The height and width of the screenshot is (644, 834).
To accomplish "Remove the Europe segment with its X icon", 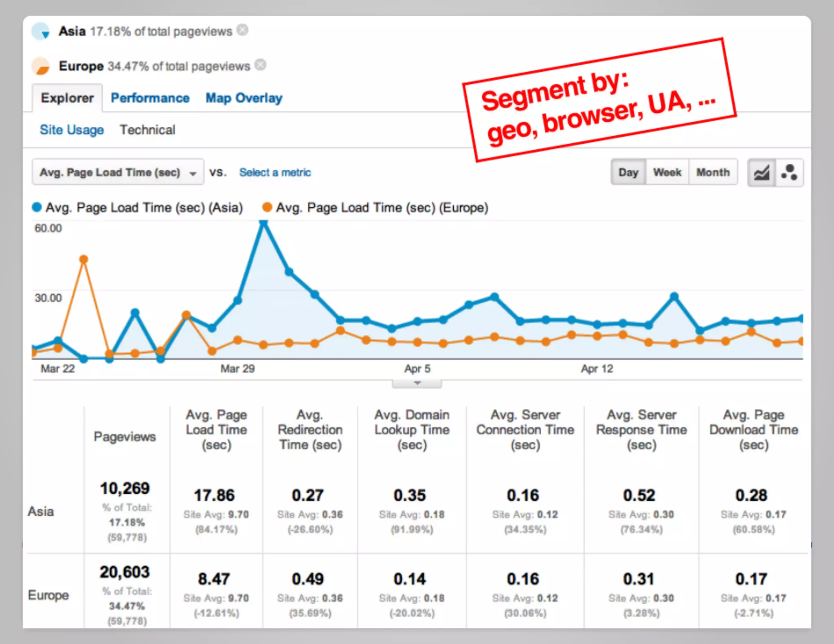I will point(261,65).
